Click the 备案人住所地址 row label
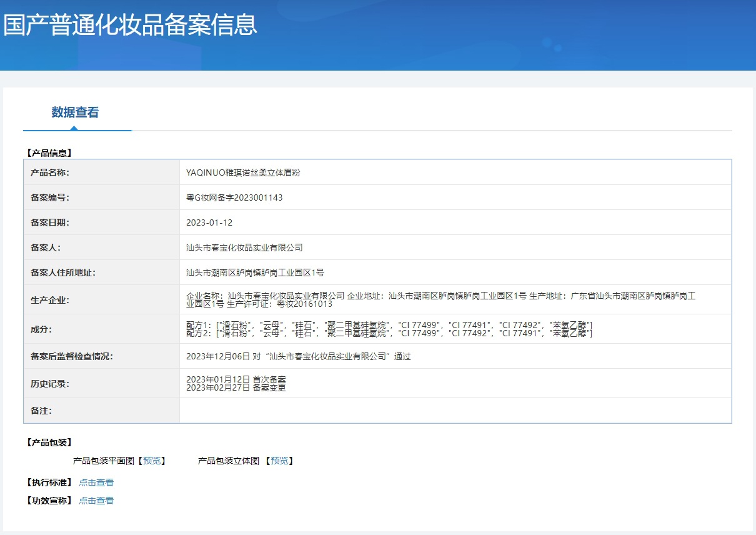This screenshot has height=535, width=756. pyautogui.click(x=62, y=272)
